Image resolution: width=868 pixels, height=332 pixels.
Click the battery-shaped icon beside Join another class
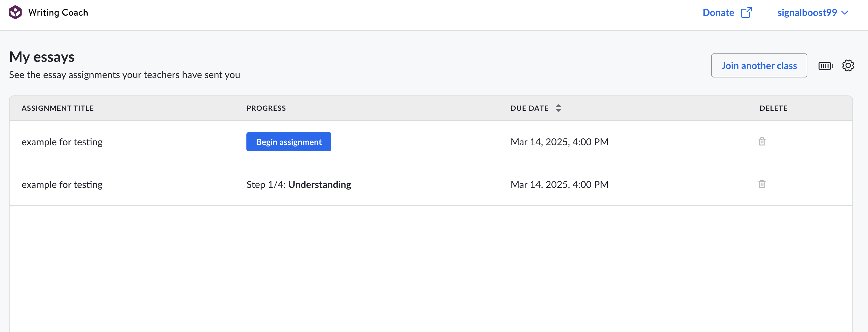pos(825,66)
